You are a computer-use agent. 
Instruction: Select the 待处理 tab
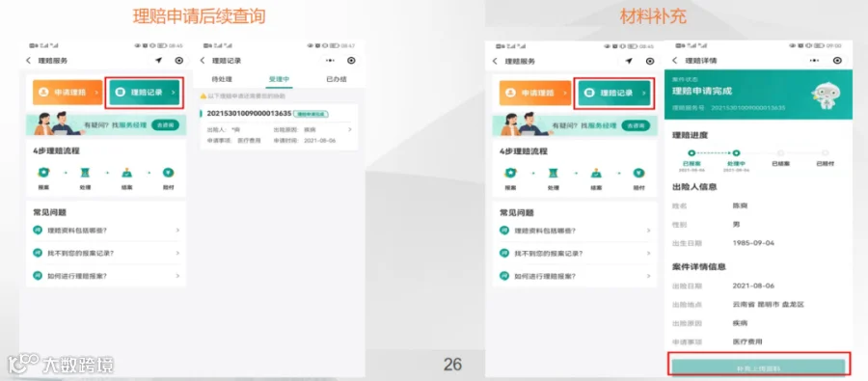pos(222,79)
